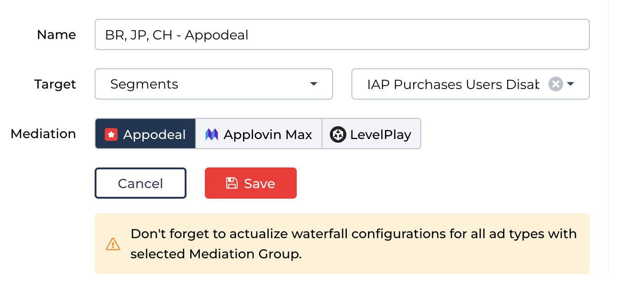Click the Applovin Max purple logo icon

point(212,134)
